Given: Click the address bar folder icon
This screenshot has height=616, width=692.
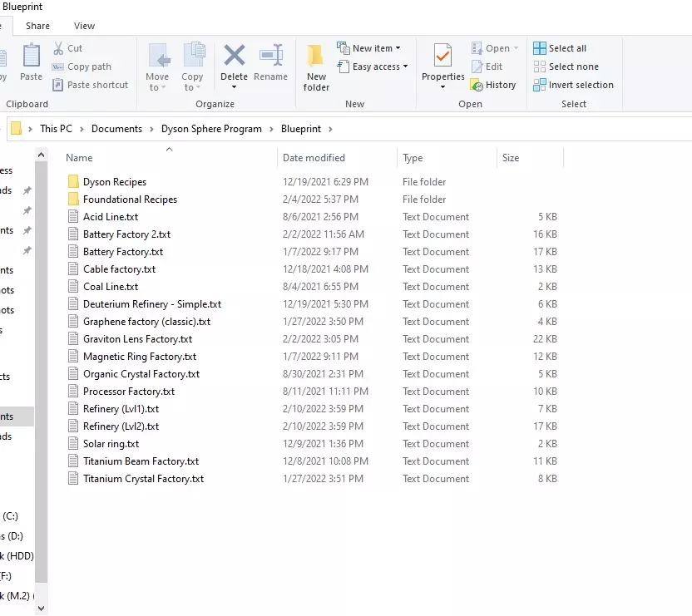Looking at the screenshot, I should coord(16,128).
